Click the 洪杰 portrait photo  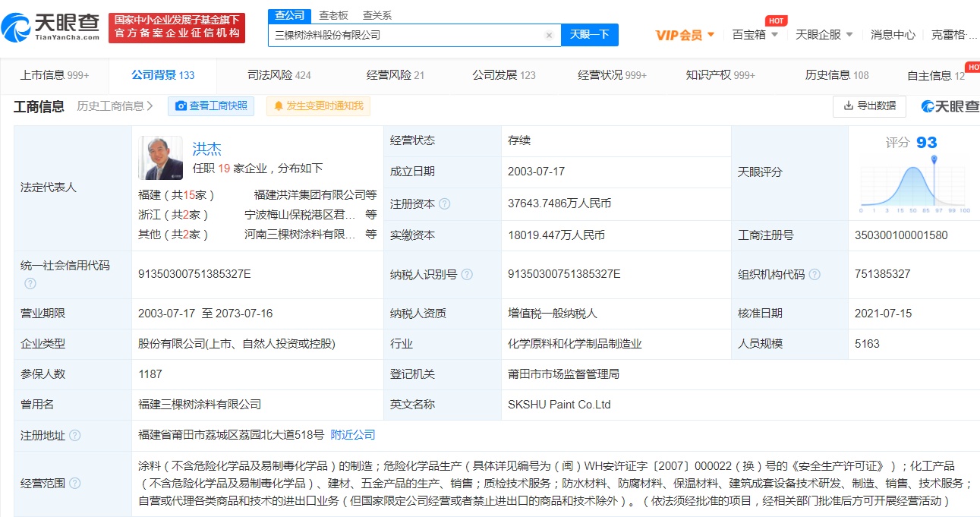coord(160,158)
